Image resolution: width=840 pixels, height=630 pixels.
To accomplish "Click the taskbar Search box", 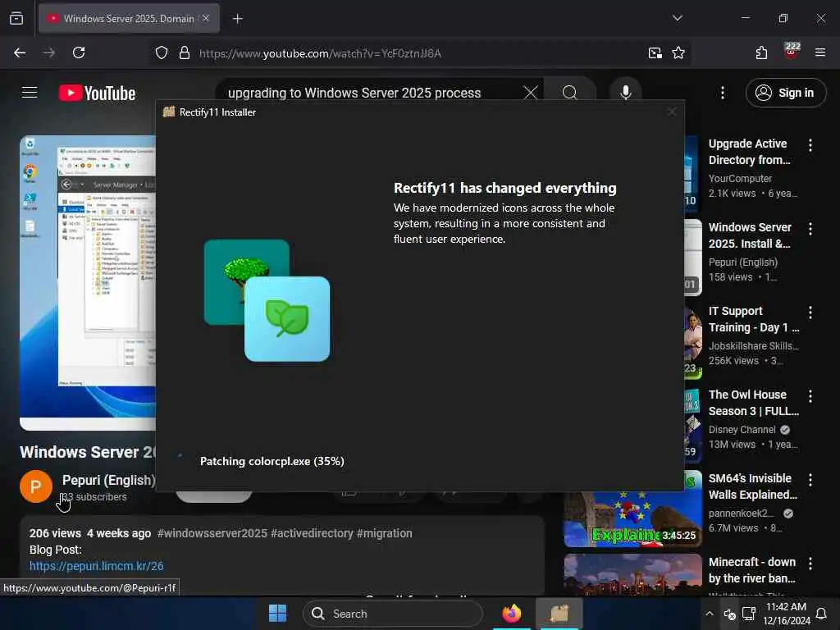I will (x=393, y=614).
